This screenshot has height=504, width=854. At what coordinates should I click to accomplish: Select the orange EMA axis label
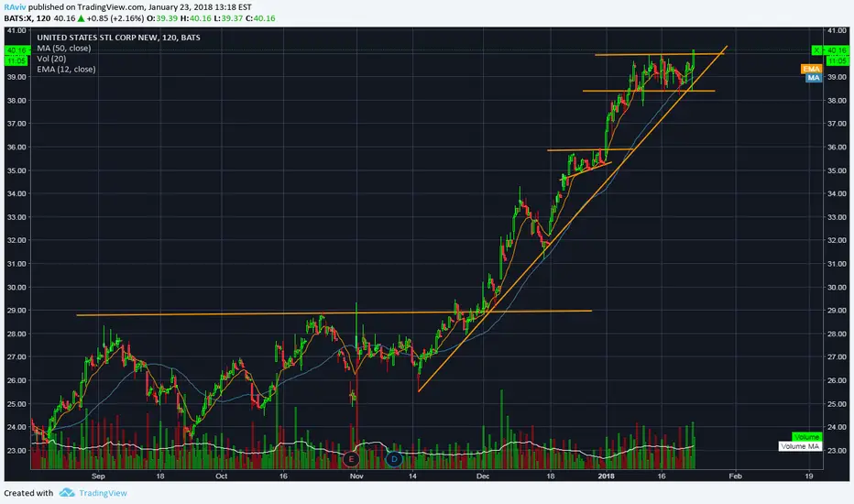click(812, 69)
